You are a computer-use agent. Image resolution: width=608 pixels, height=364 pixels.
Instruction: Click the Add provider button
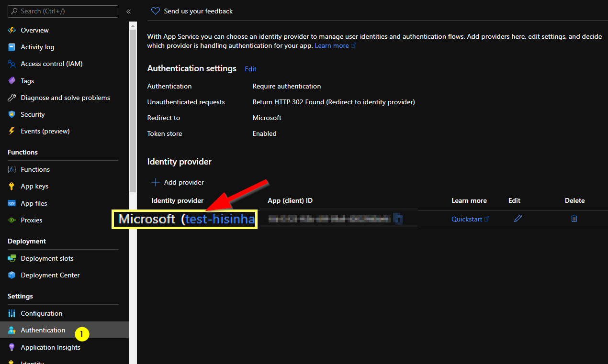tap(178, 182)
